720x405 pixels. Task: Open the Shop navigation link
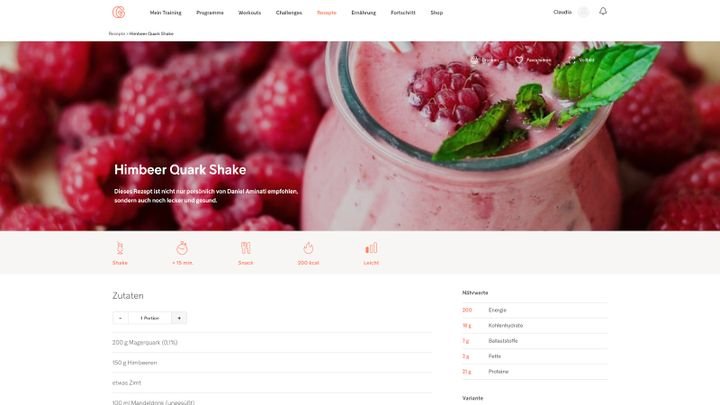point(437,13)
